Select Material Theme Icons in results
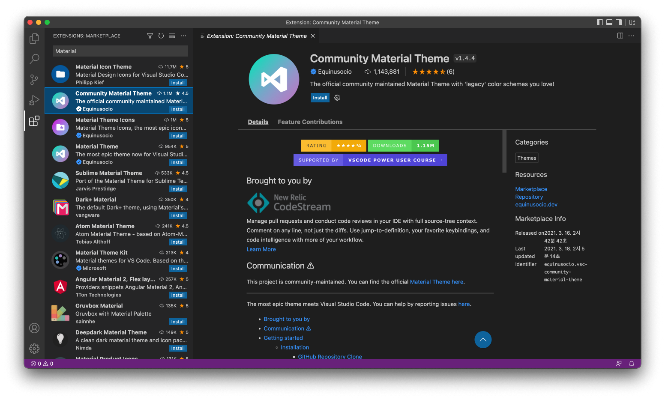665x400 pixels. point(119,127)
